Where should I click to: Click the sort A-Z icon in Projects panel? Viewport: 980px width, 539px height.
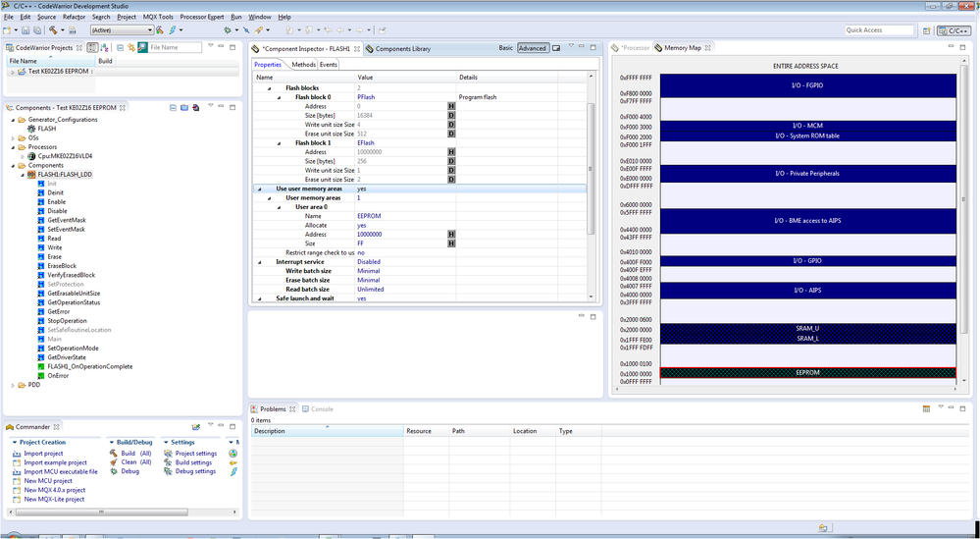click(x=104, y=47)
